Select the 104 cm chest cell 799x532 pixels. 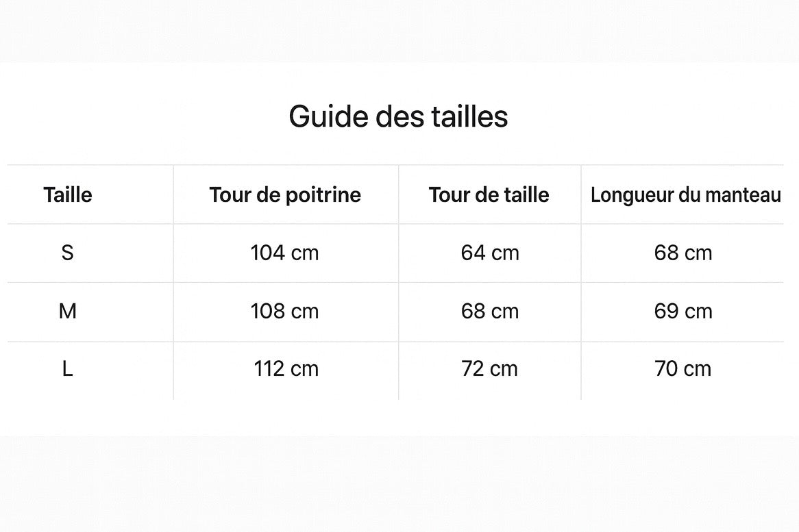(x=285, y=253)
